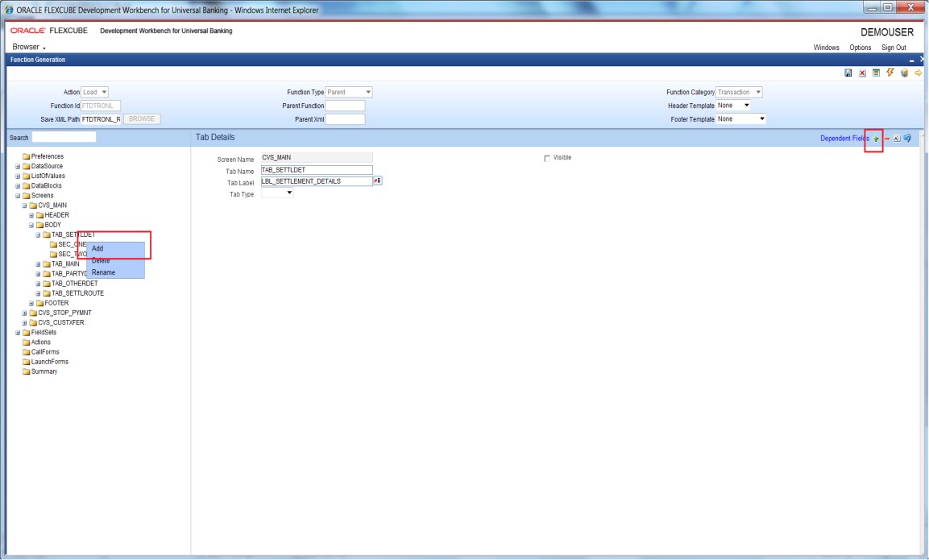
Task: Open the Function Category dropdown
Action: (x=739, y=92)
